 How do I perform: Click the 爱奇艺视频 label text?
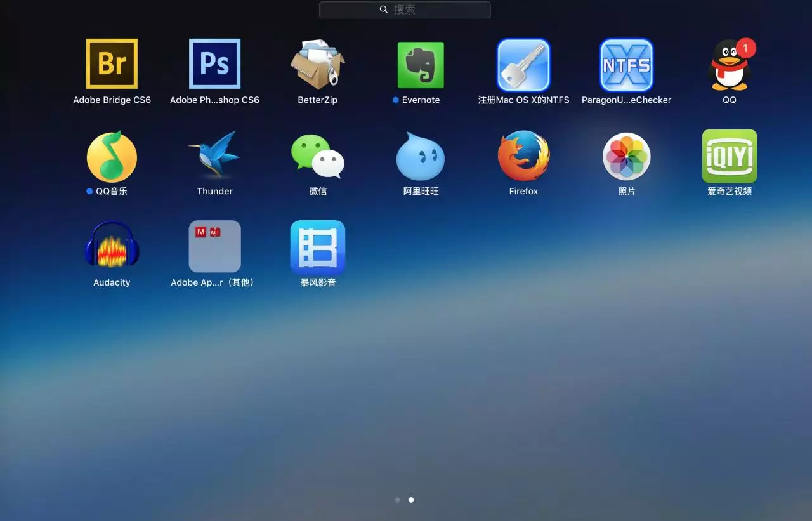(730, 191)
